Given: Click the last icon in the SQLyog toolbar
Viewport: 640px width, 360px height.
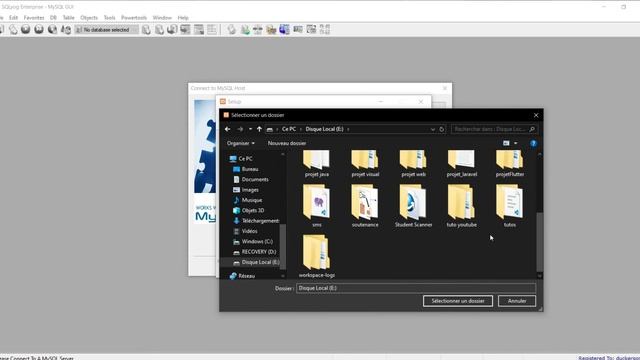Looking at the screenshot, I should (x=325, y=29).
